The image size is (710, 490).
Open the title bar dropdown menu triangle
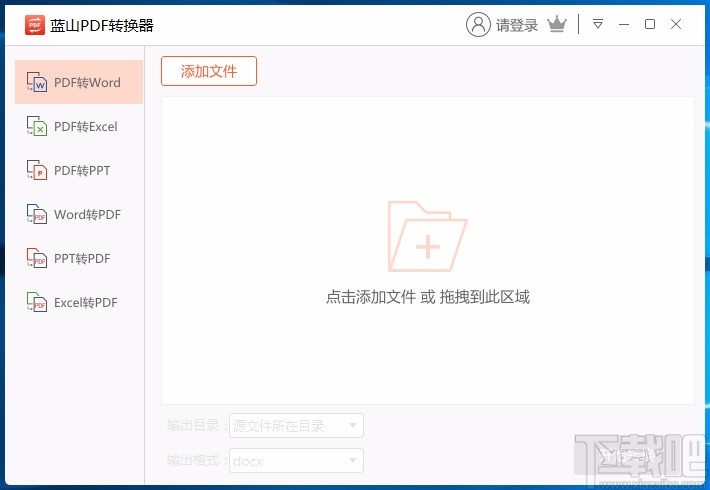tap(598, 24)
